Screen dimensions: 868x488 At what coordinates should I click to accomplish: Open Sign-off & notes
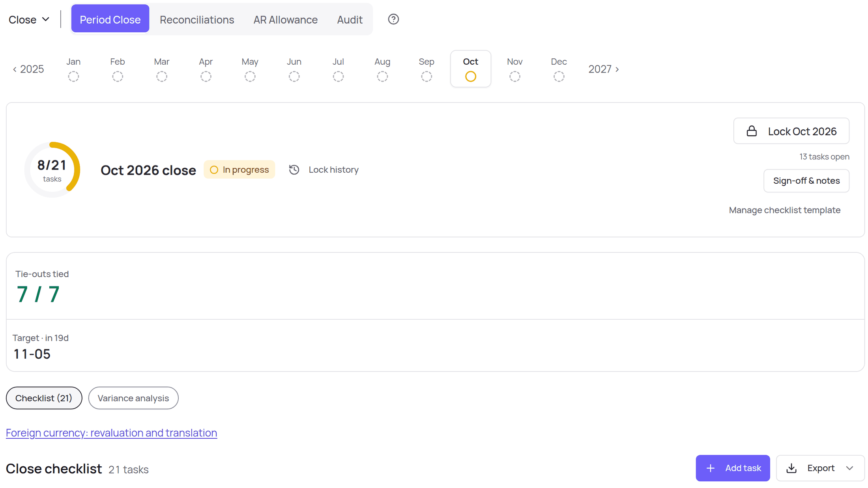coord(806,181)
